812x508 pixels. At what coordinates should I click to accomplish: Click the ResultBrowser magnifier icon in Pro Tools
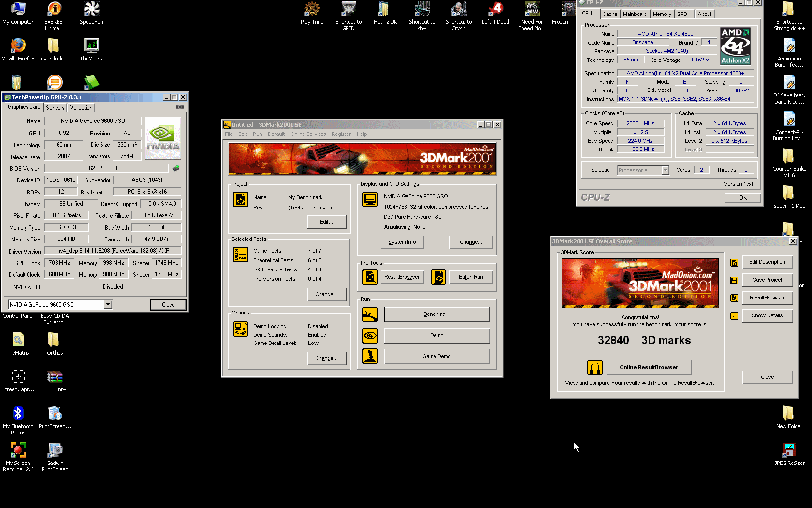coord(370,277)
